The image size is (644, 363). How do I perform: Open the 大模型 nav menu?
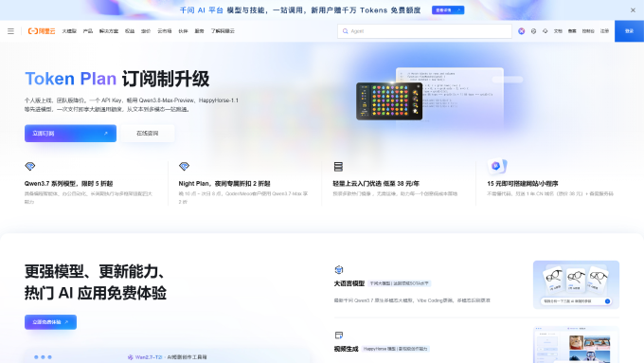[x=69, y=31]
